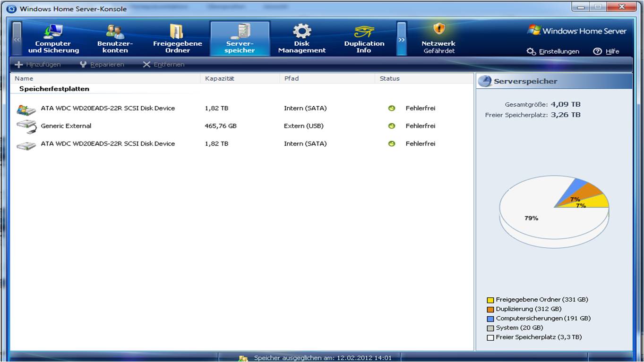Click the Hinzufügen toolbar button
The image size is (644, 362).
(38, 64)
